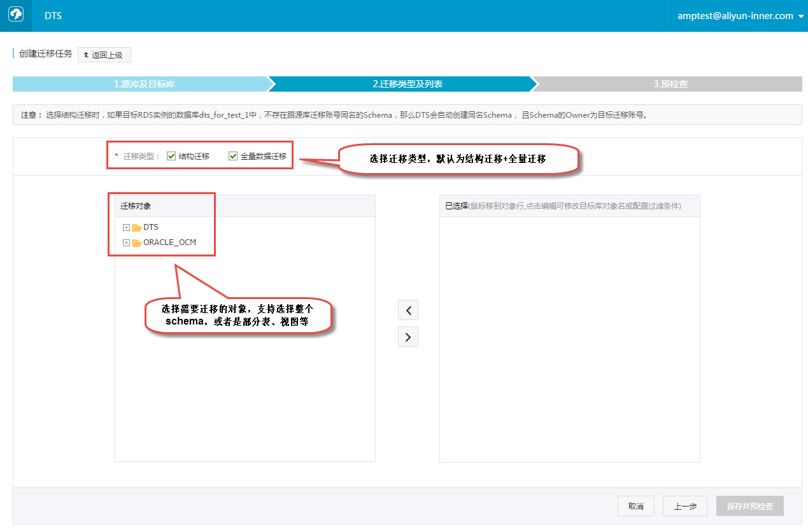Click the folder icon beside ORACLE_OCM schema
Viewport: 808px width, 532px height.
click(x=136, y=242)
